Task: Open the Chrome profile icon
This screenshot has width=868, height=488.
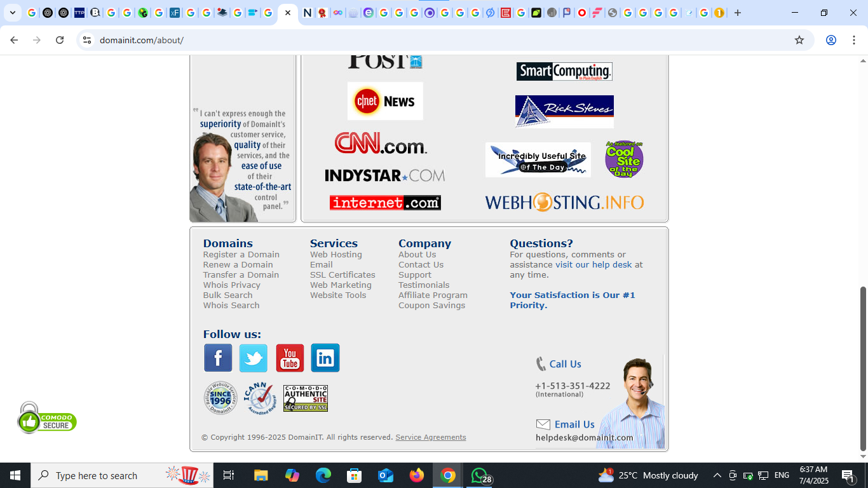Action: [831, 40]
